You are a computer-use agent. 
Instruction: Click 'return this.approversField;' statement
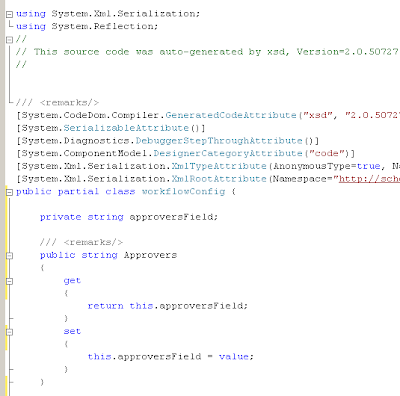(168, 306)
